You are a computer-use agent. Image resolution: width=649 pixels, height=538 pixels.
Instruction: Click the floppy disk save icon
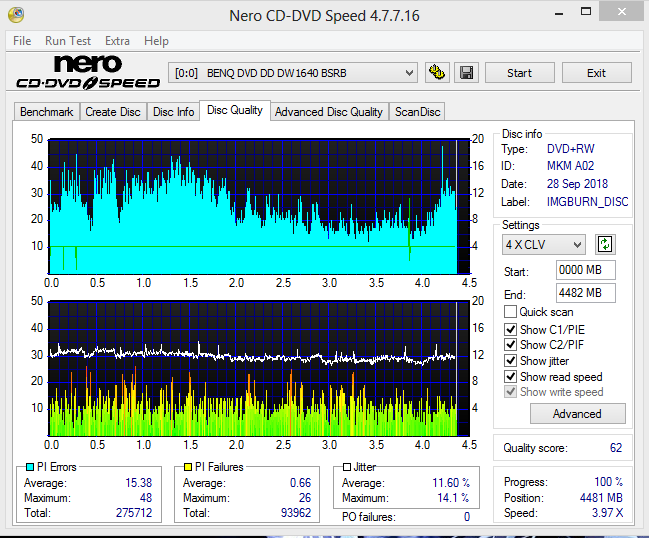pos(466,73)
